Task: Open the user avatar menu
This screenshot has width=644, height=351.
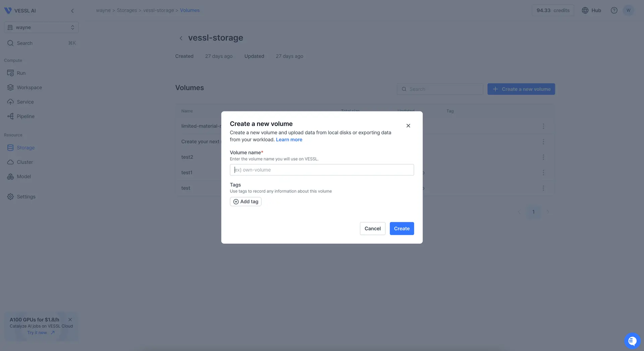Action: (x=629, y=10)
